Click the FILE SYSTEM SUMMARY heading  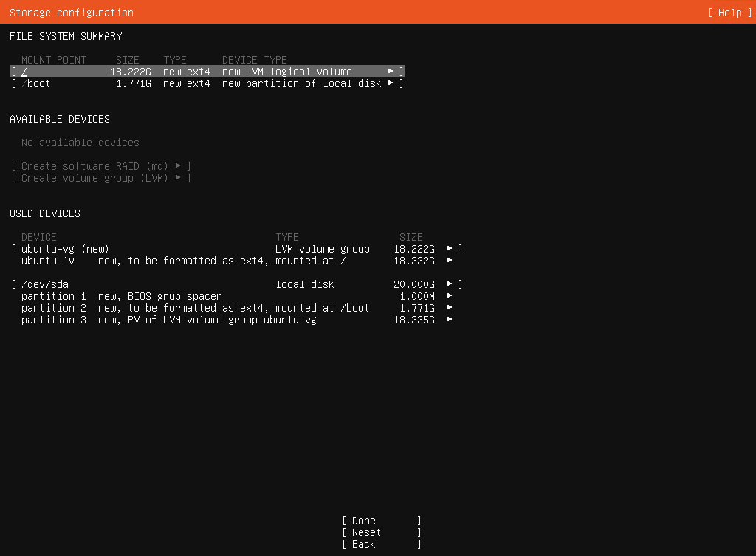[x=66, y=37]
